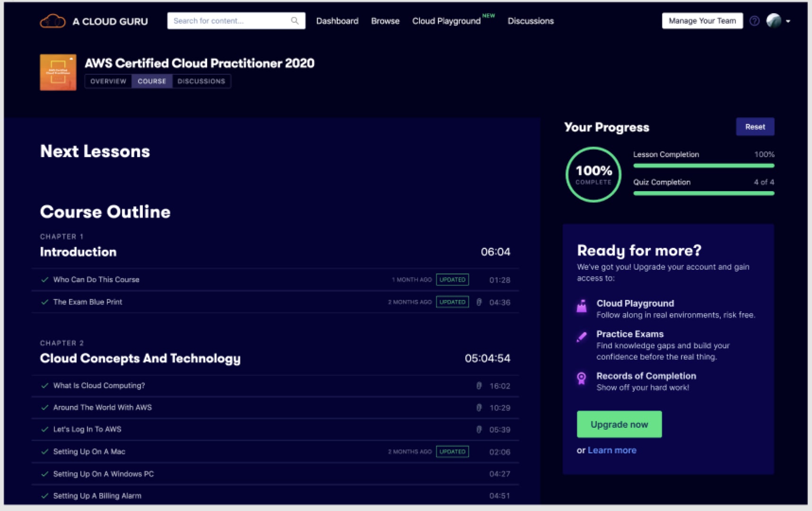The height and width of the screenshot is (511, 812).
Task: Click the AWS course thumbnail image
Action: tap(58, 72)
